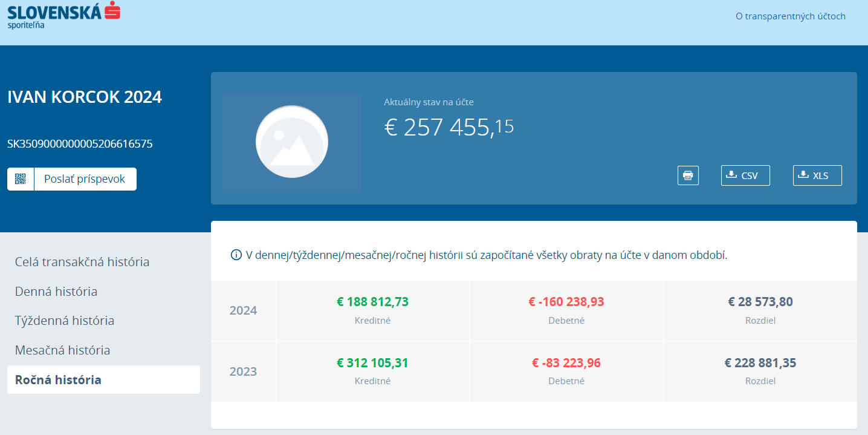Click the info icon next to history note
The height and width of the screenshot is (435, 868).
pos(236,255)
